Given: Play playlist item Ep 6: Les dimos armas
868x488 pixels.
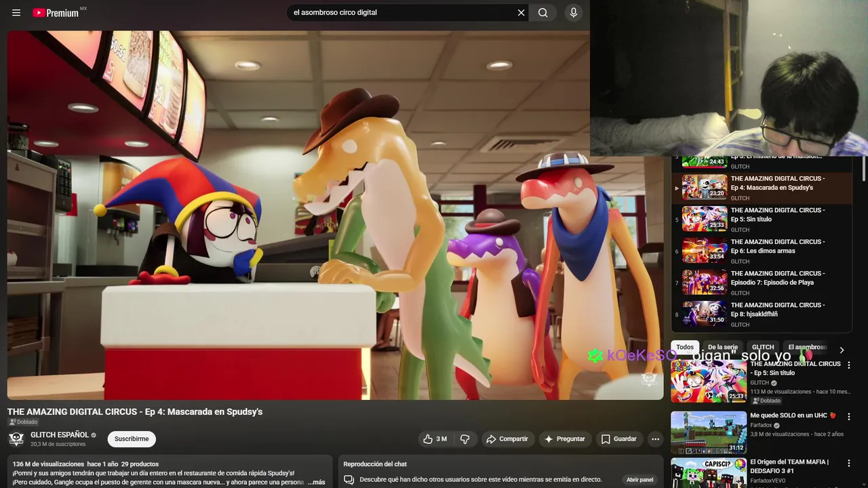Looking at the screenshot, I should click(x=762, y=251).
